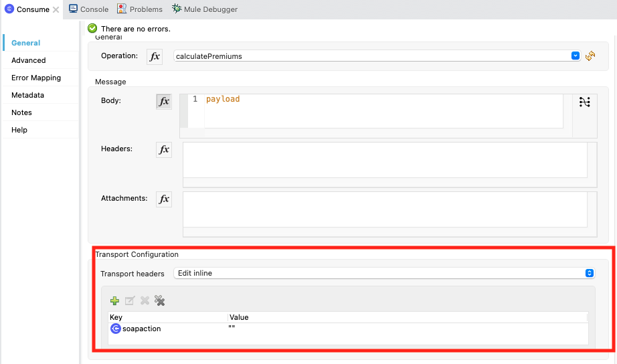Click into the Headers expression field
Screen dimensions: 617x364
(x=384, y=159)
